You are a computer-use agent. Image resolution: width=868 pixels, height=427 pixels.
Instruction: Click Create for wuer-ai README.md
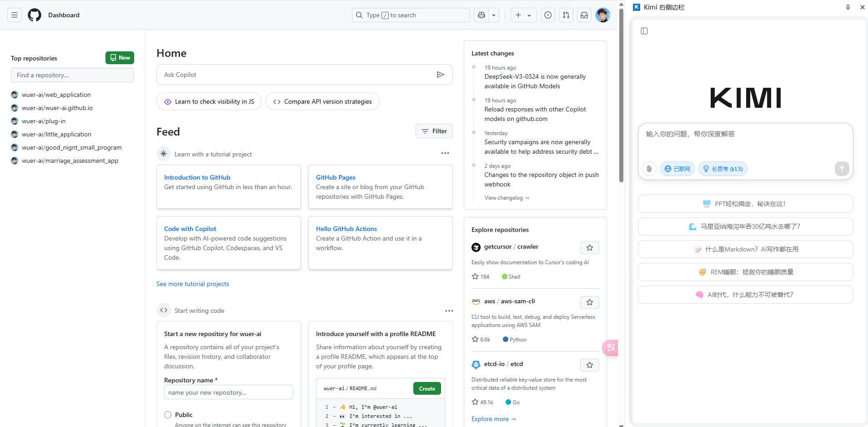click(x=427, y=388)
